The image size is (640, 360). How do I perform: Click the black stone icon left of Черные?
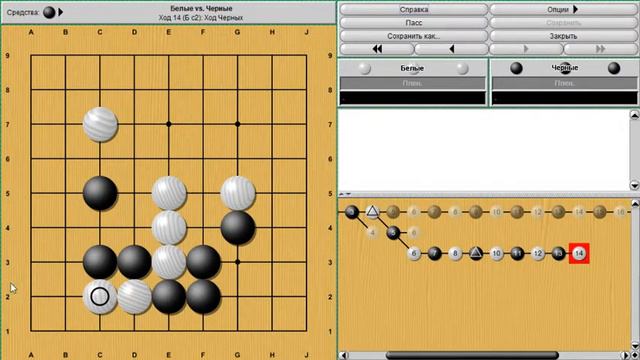tap(516, 68)
